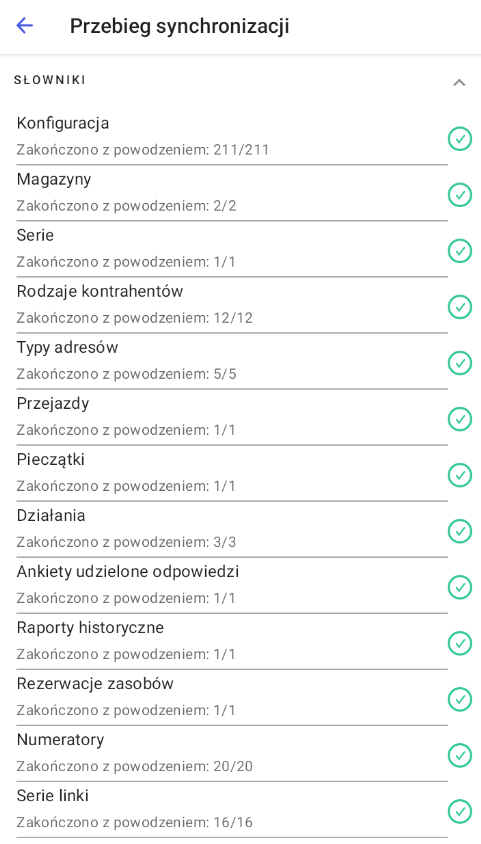The image size is (481, 844).
Task: Click the checkmark icon for Raporty historyczne
Action: pos(459,642)
